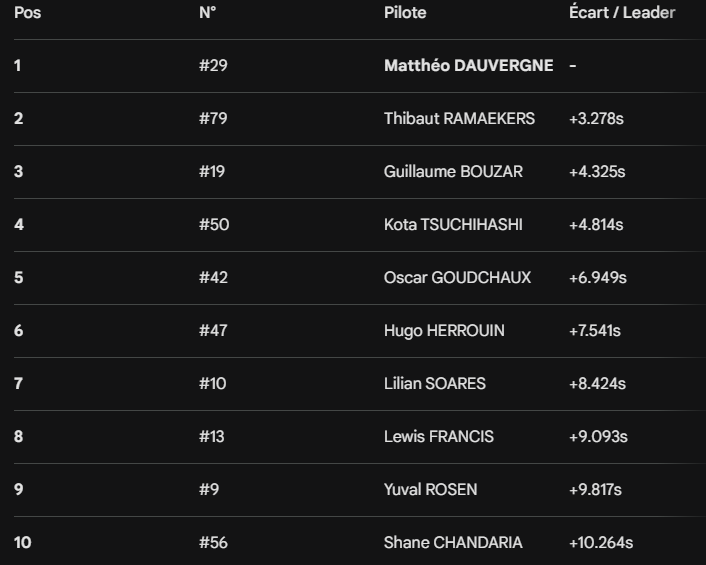
Task: Select the Oscar GOUDCHAUX name cell
Action: pos(457,278)
